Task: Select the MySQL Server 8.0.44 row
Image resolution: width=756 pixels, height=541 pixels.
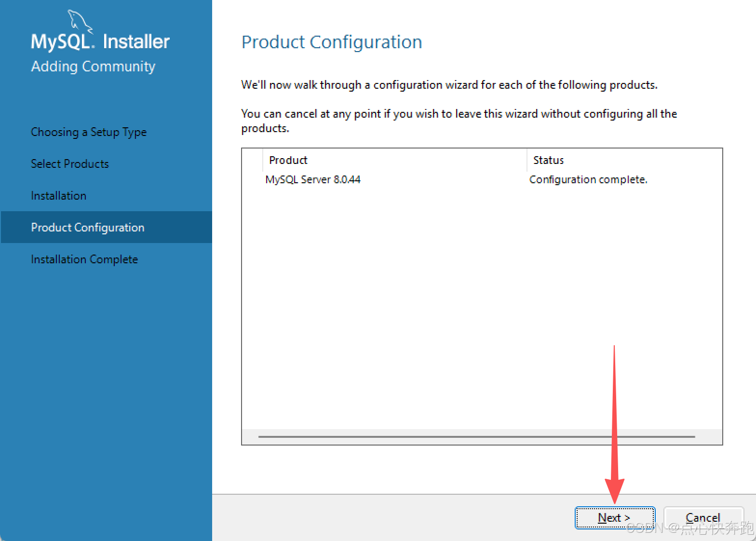Action: (482, 179)
